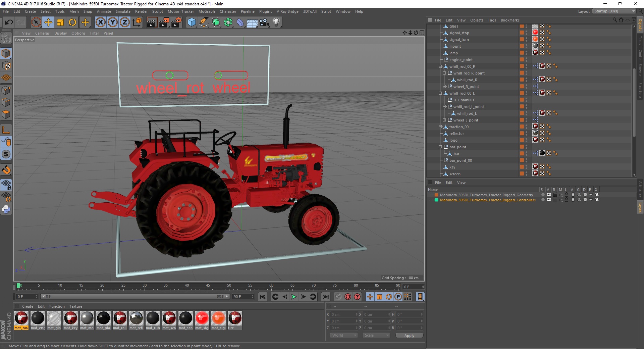Viewport: 644px width, 349px height.
Task: Activate the Scale tool
Action: click(60, 22)
